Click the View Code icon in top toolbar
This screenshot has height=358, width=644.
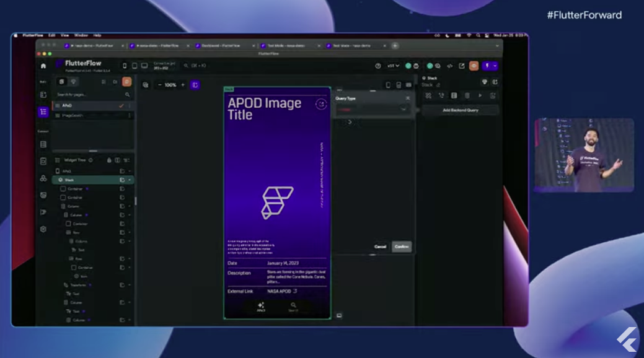450,66
